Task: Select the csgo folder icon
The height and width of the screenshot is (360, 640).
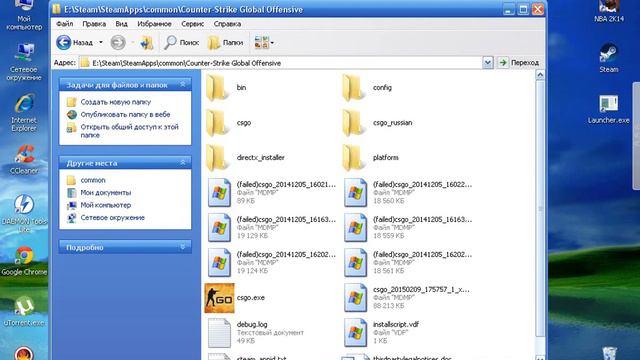Action: (x=218, y=122)
